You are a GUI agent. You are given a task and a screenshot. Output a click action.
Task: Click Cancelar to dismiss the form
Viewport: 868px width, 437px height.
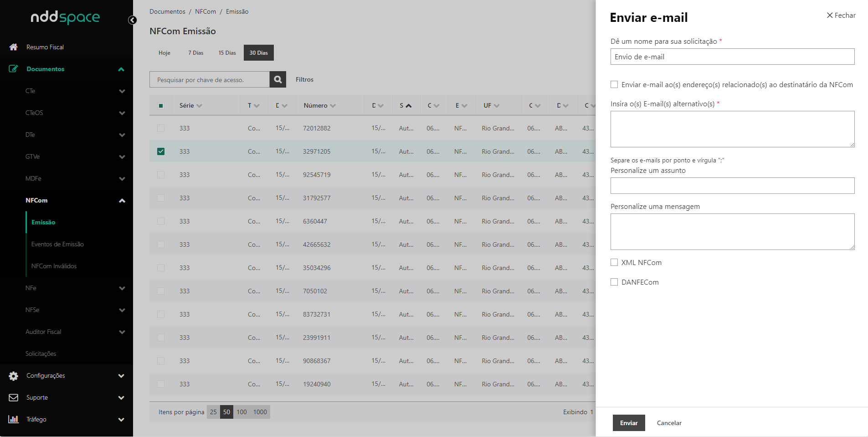(669, 423)
